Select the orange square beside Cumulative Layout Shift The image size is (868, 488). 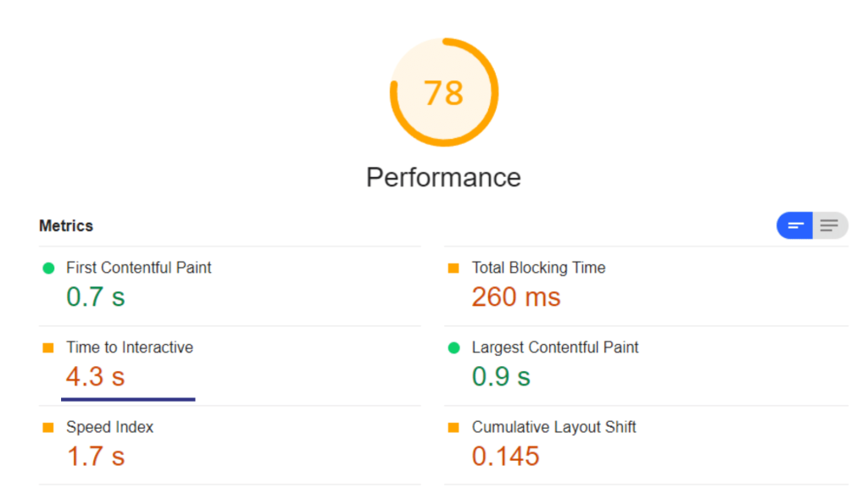453,427
